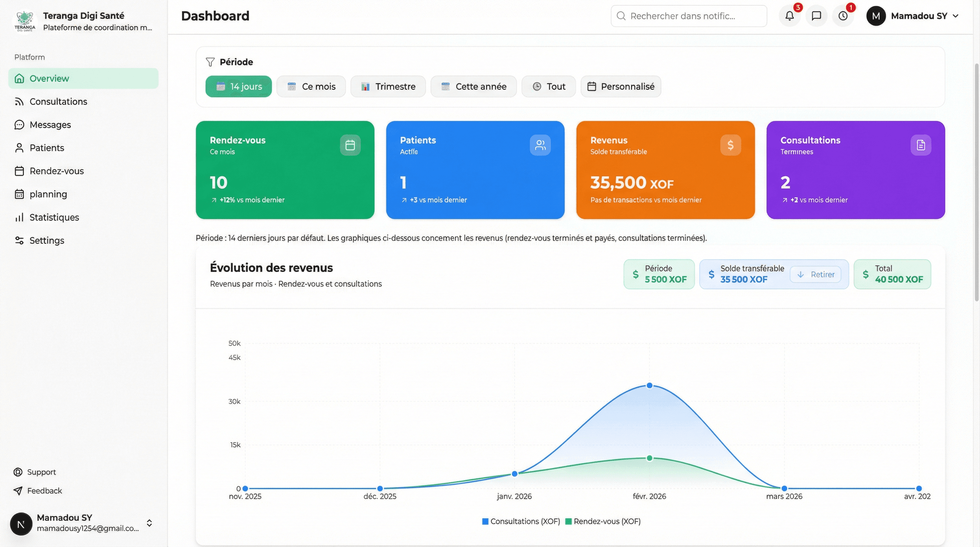Open the notifications bell with 3 alerts
The width and height of the screenshot is (980, 547).
pos(790,16)
